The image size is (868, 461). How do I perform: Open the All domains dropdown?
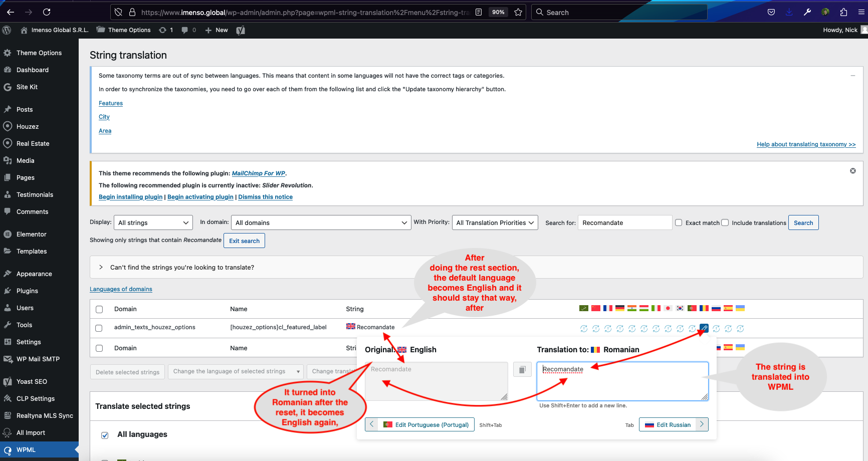[x=321, y=222]
